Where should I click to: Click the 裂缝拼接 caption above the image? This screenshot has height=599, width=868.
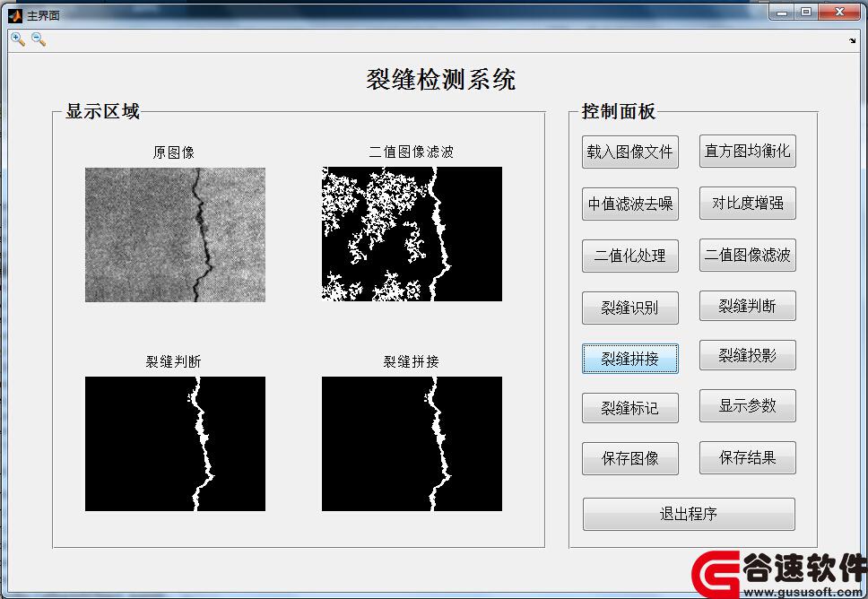[412, 361]
